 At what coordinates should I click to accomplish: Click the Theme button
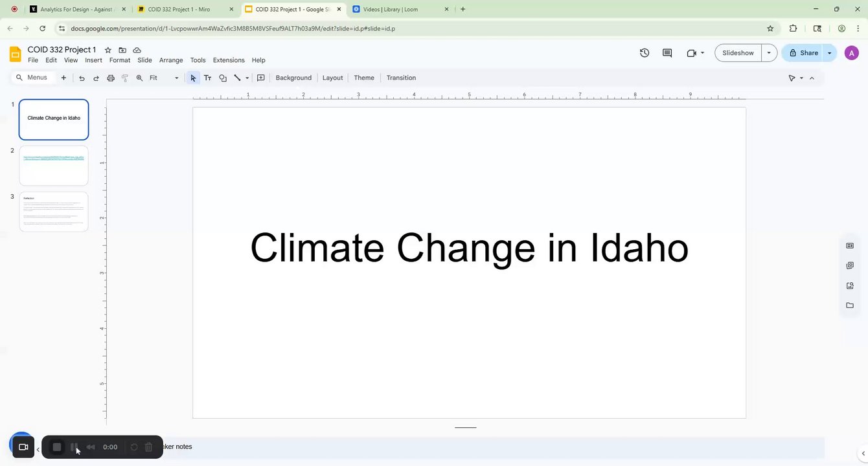tap(364, 78)
